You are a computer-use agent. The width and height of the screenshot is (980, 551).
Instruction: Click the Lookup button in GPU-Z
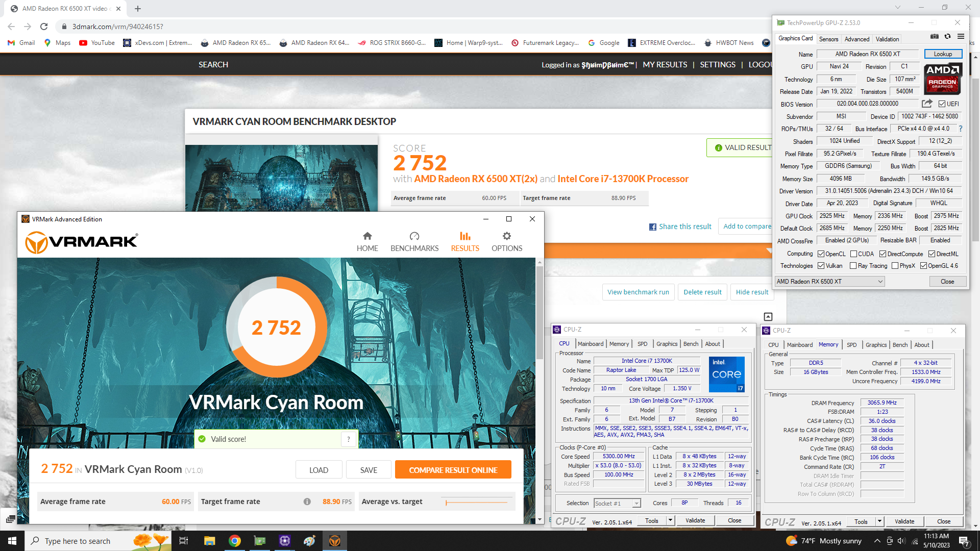[943, 54]
